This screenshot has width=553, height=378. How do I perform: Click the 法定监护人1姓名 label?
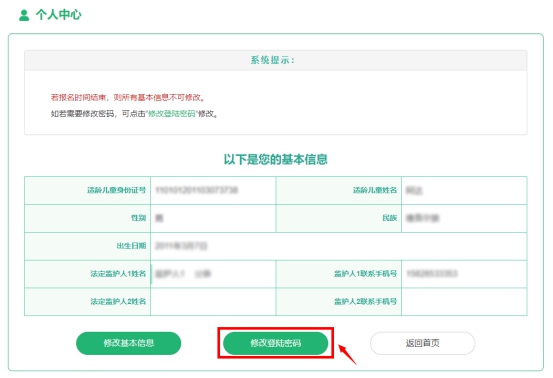tap(118, 274)
